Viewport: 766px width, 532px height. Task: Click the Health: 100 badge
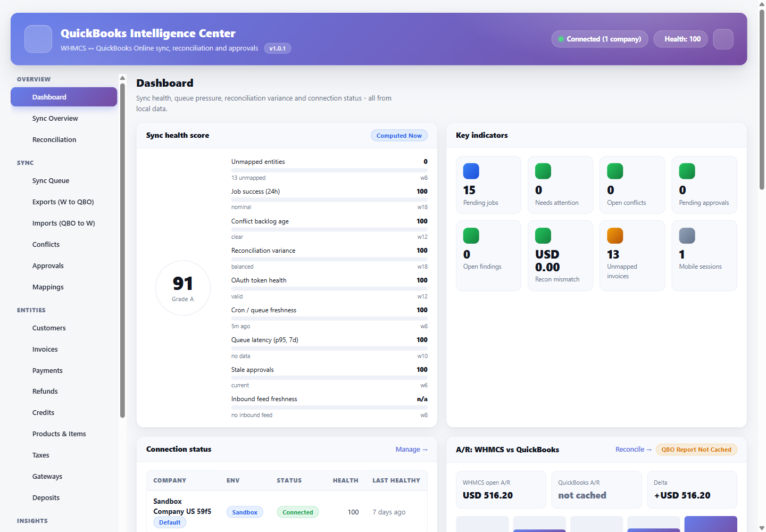pyautogui.click(x=680, y=39)
